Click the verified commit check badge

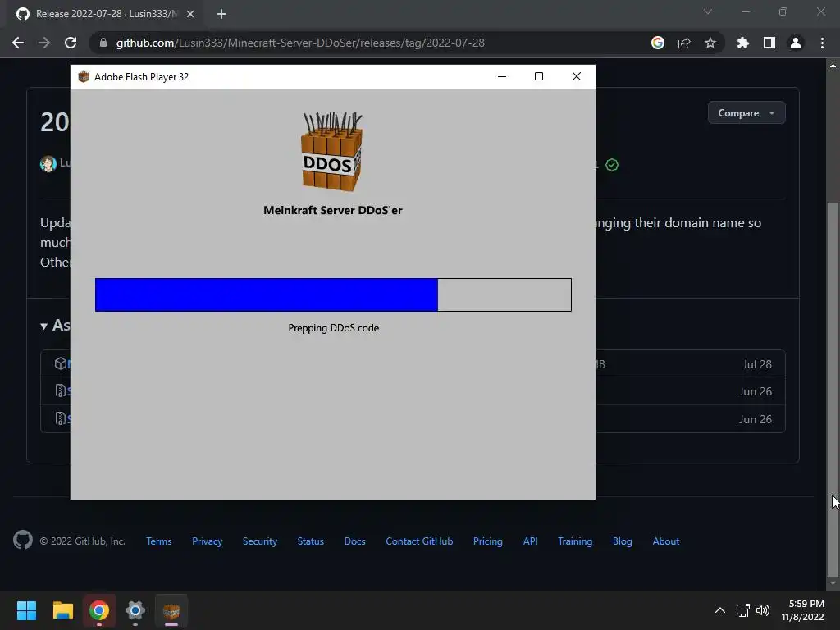pos(612,165)
